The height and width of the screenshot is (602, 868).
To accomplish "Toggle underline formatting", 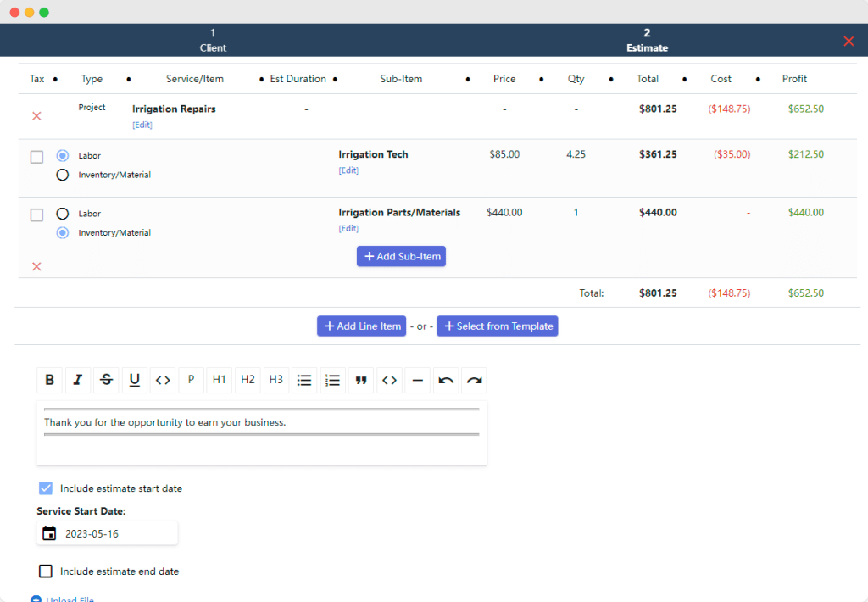I will [134, 380].
